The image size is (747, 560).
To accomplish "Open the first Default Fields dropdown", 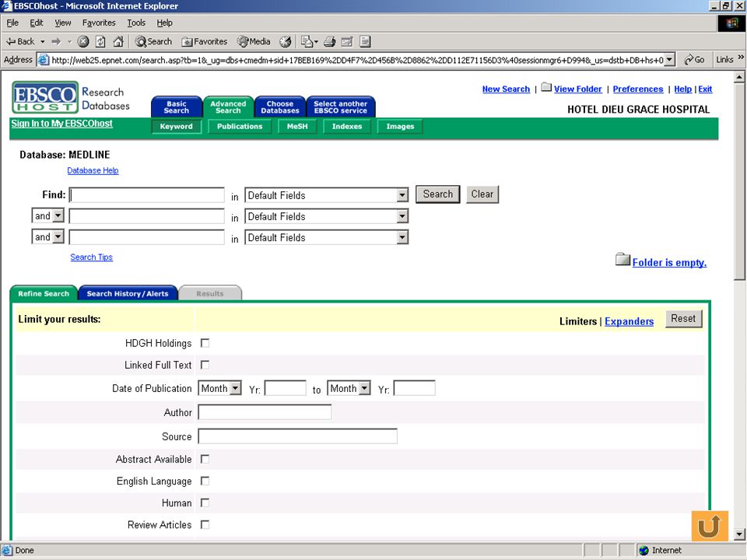I will point(326,195).
